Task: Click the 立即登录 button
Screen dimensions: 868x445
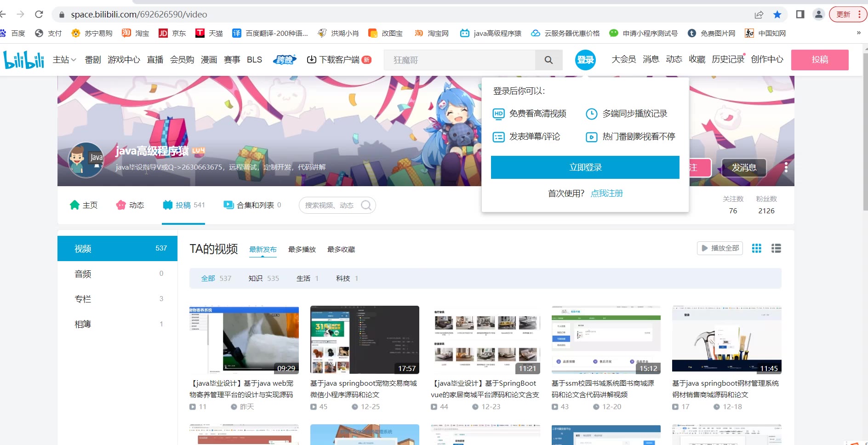Action: point(585,167)
